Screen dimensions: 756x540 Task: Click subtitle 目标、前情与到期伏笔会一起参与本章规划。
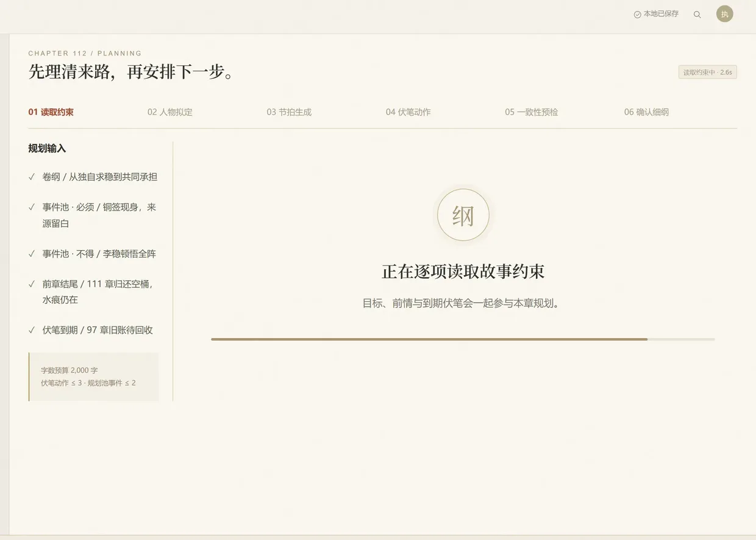461,303
